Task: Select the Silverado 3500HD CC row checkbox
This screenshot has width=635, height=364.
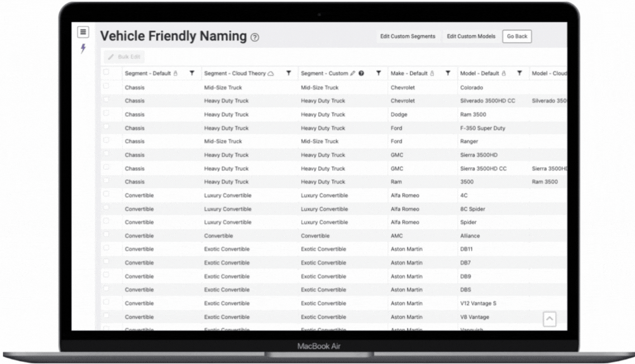Action: (x=106, y=99)
